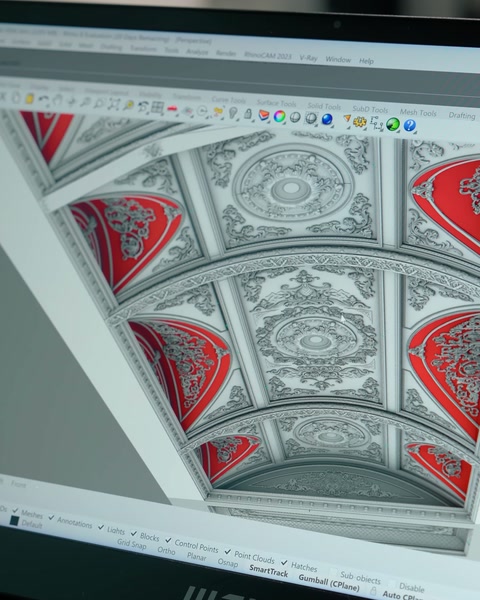Toggle the Hatches selection filter checkbox
This screenshot has width=480, height=600.
click(x=284, y=562)
